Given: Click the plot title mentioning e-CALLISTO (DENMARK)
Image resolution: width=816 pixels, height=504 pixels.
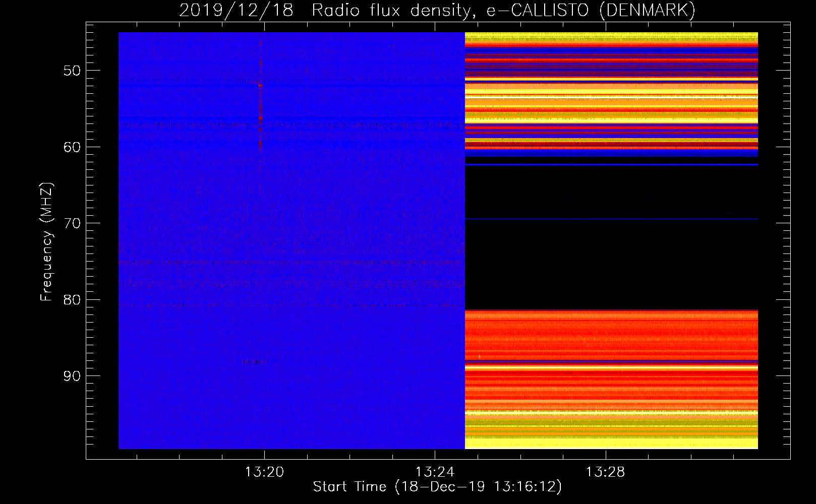Looking at the screenshot, I should [x=437, y=10].
